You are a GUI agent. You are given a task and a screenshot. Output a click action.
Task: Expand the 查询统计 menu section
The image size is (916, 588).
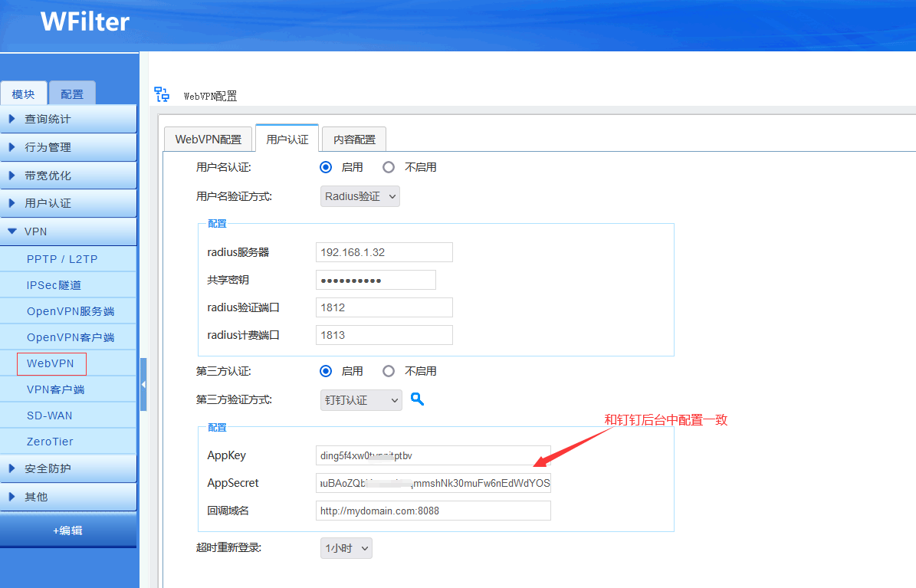pos(67,119)
